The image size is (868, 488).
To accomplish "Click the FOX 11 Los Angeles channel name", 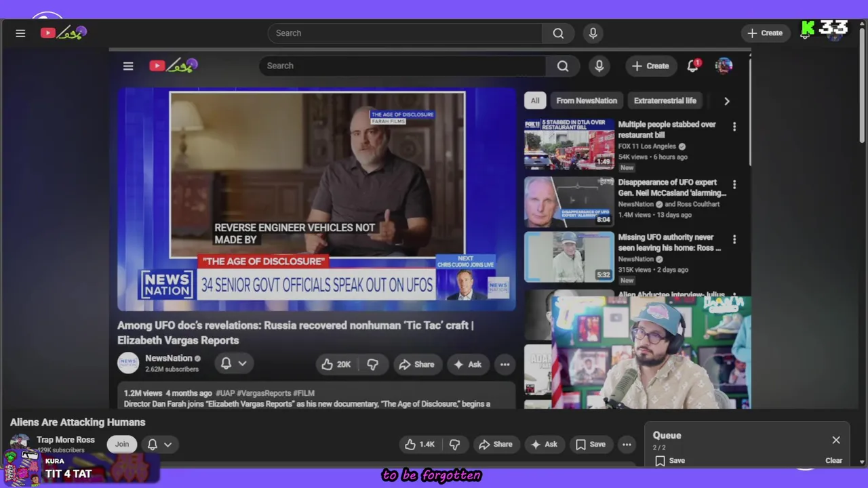I will coord(647,146).
